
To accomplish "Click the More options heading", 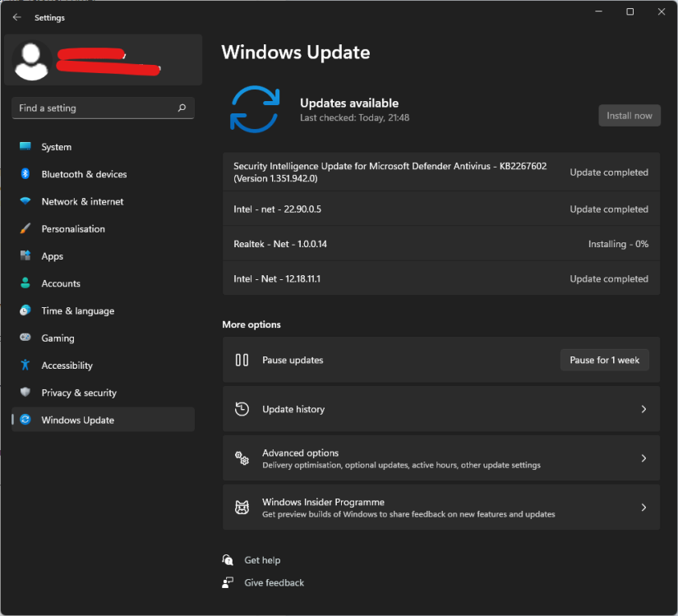I will tap(251, 324).
